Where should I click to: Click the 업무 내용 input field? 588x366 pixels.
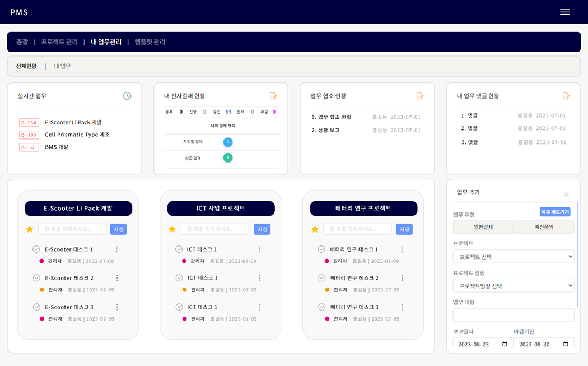[514, 315]
